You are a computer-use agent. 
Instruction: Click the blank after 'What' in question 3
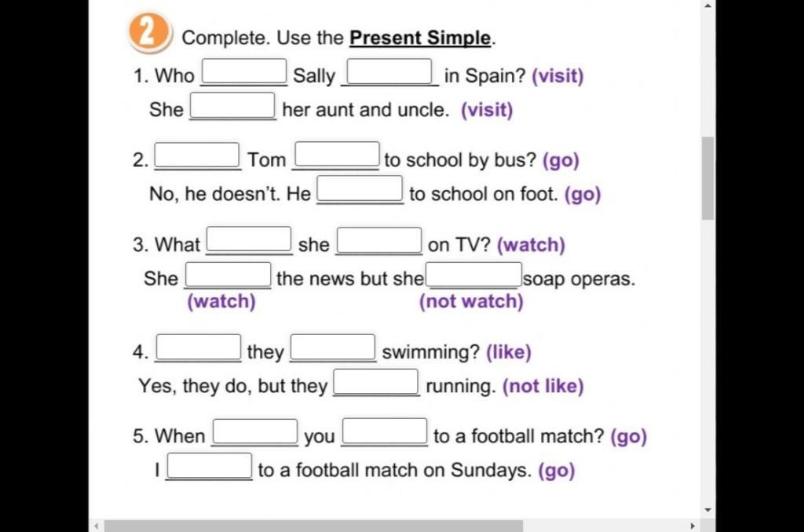(249, 240)
